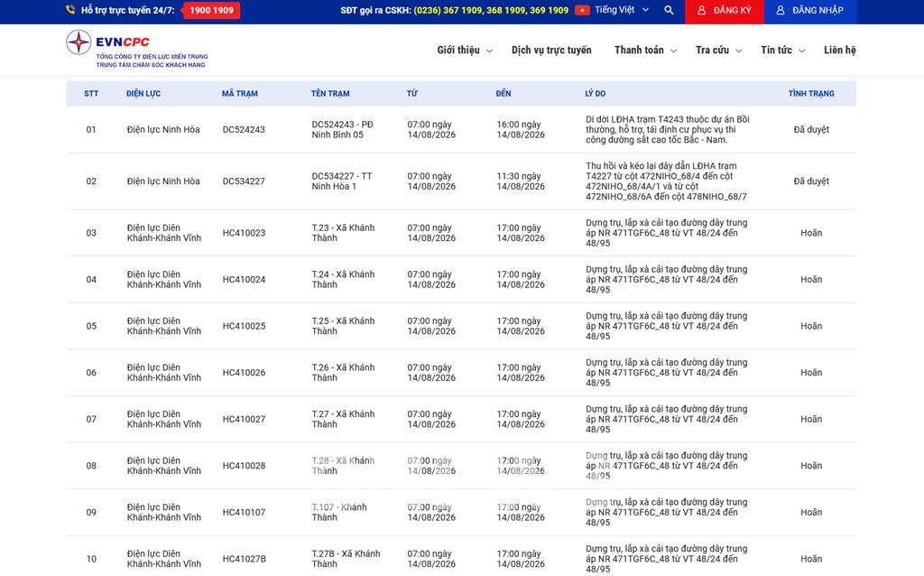Image resolution: width=924 pixels, height=576 pixels.
Task: Click the Vietnam flag icon
Action: [x=582, y=10]
